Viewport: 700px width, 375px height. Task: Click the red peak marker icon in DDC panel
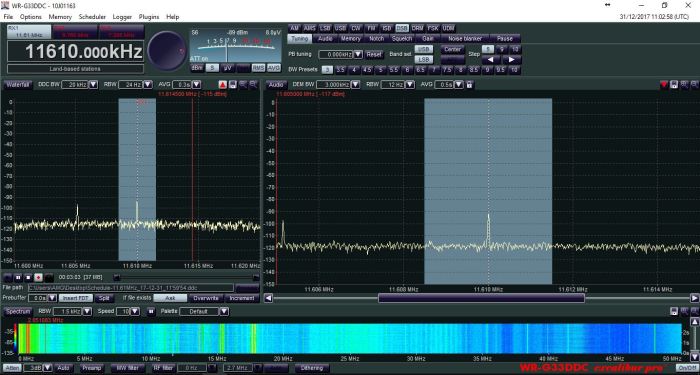click(223, 85)
